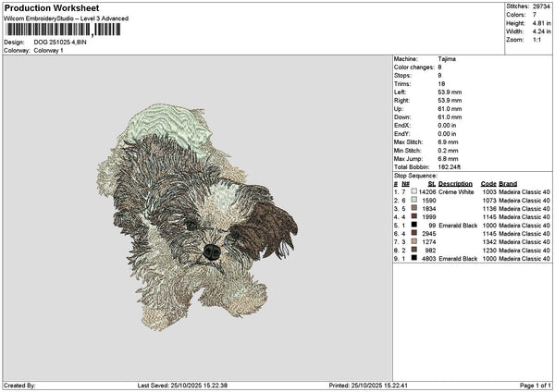Screen dimensions: 555x392
Task: Click the 'St.' column header
Action: coord(432,184)
